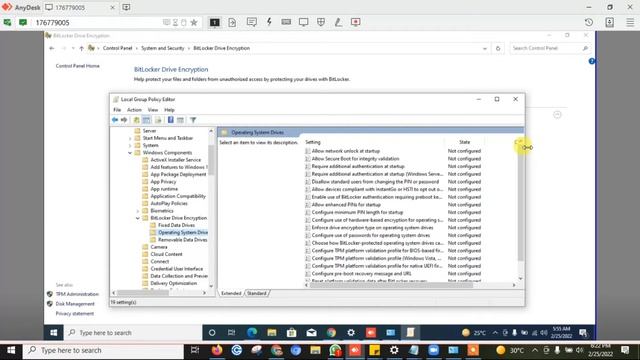The width and height of the screenshot is (640, 360).
Task: Click the blue Help icon in Group Policy toolbar
Action: tap(171, 120)
